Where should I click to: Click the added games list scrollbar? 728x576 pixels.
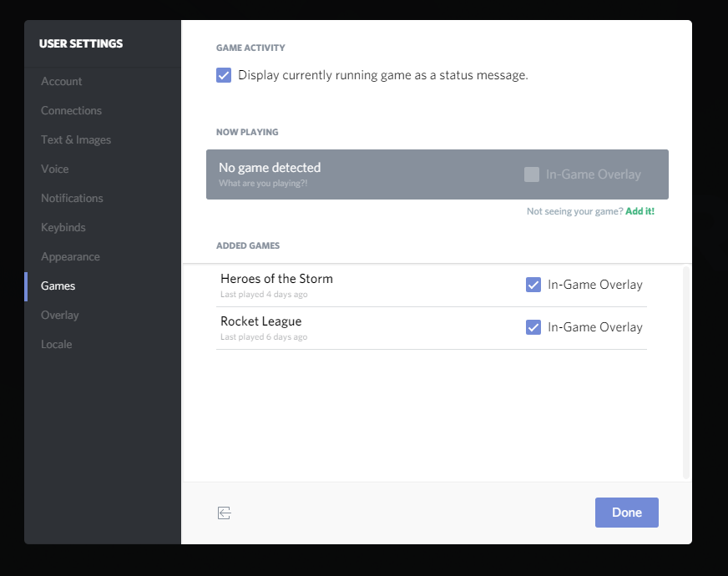[x=685, y=372]
